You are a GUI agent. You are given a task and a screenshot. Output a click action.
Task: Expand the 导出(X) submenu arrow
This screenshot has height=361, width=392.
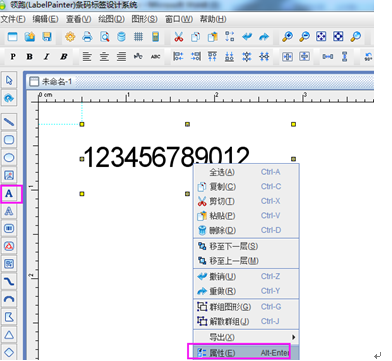click(x=294, y=337)
